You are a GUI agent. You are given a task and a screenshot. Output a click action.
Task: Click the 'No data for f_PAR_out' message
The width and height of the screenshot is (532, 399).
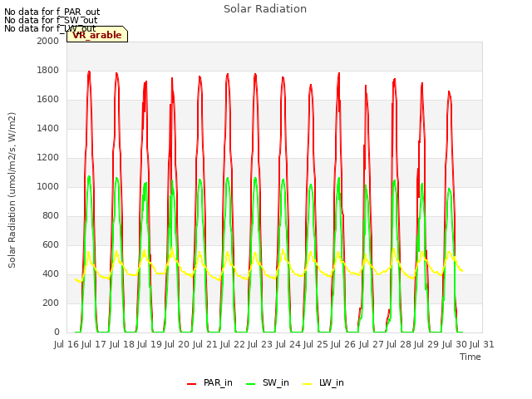(52, 12)
